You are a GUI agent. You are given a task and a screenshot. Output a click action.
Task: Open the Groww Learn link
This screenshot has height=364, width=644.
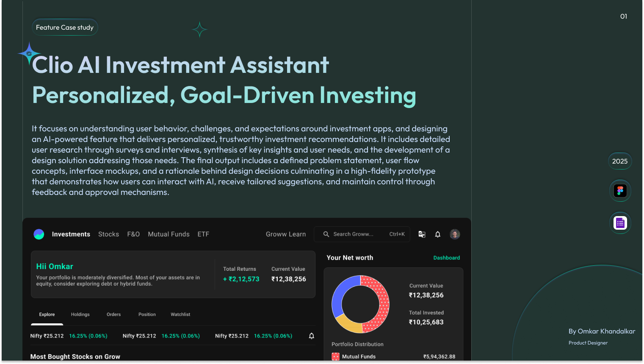(286, 234)
